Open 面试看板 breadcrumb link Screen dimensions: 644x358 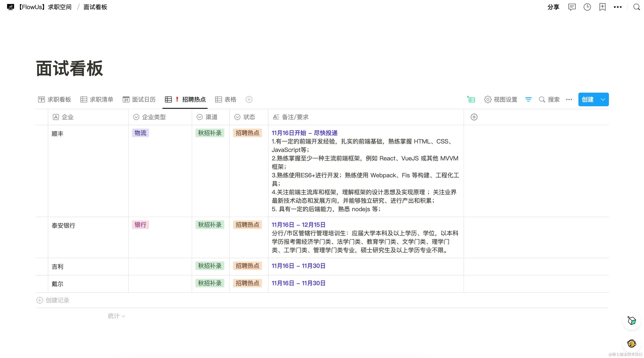[95, 7]
